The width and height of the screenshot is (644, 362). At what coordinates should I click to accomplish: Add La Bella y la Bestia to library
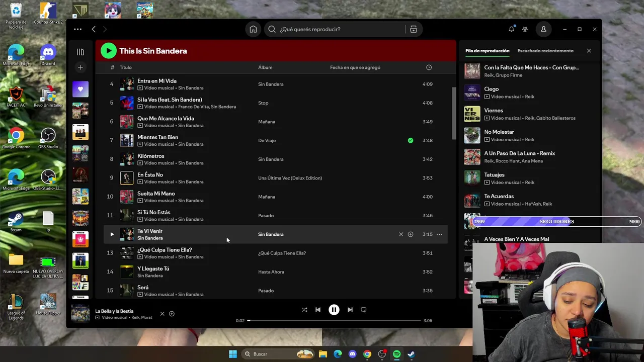172,314
